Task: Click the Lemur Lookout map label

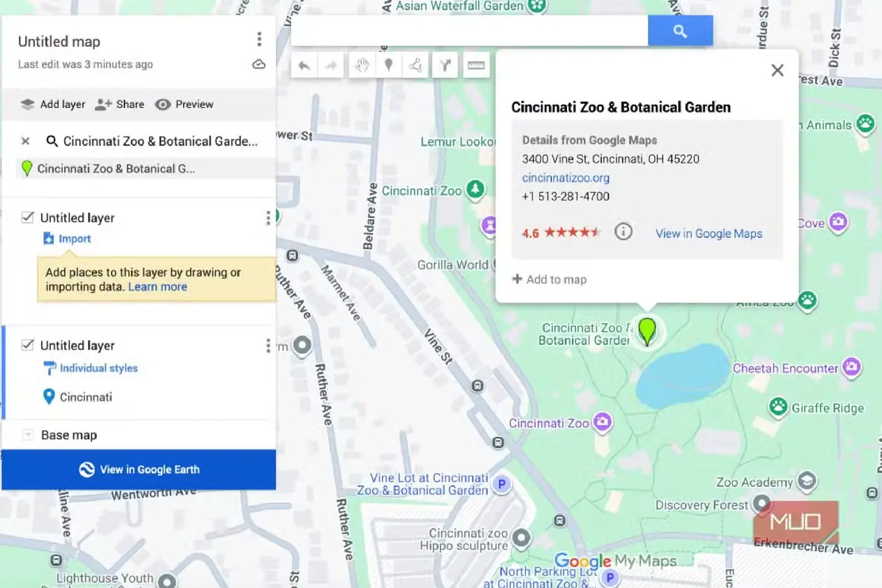Action: (x=458, y=142)
